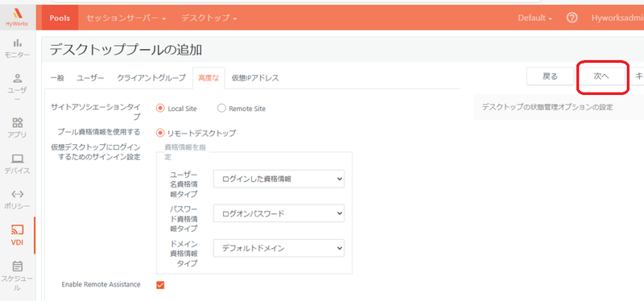Click the 戻る button
The height and width of the screenshot is (301, 644).
[550, 76]
